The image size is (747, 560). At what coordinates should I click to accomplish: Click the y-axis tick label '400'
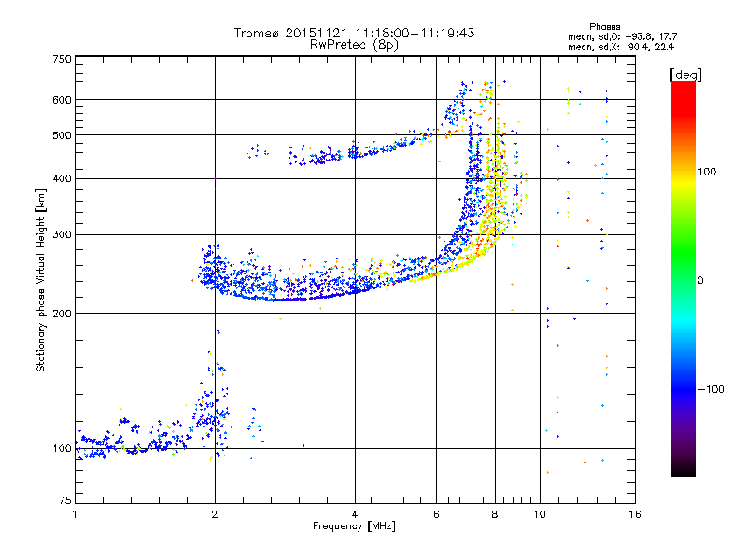(x=62, y=178)
